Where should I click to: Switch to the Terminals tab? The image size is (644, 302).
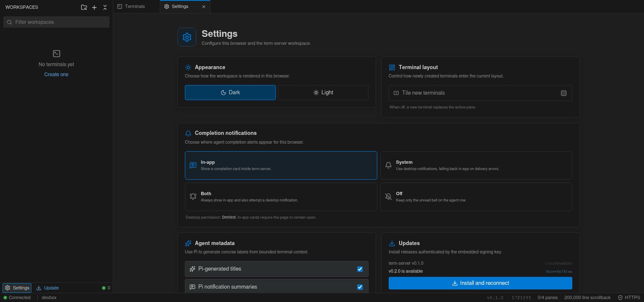tap(137, 7)
